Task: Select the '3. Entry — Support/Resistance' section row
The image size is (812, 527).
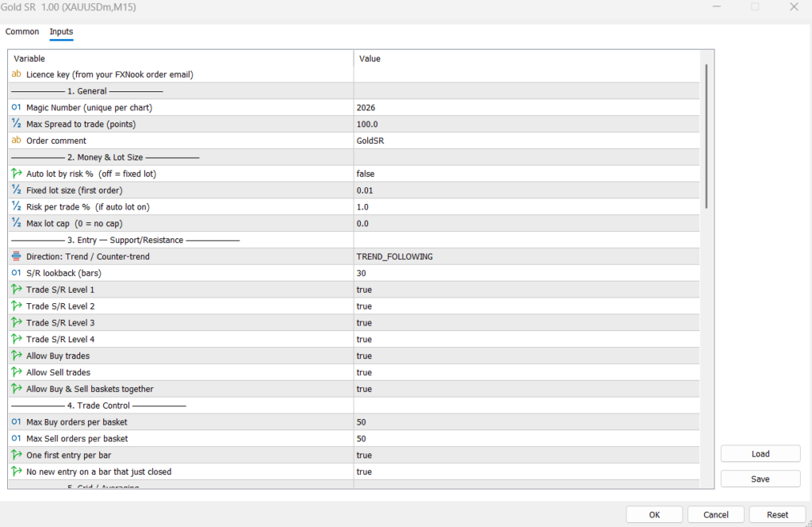Action: [354, 240]
